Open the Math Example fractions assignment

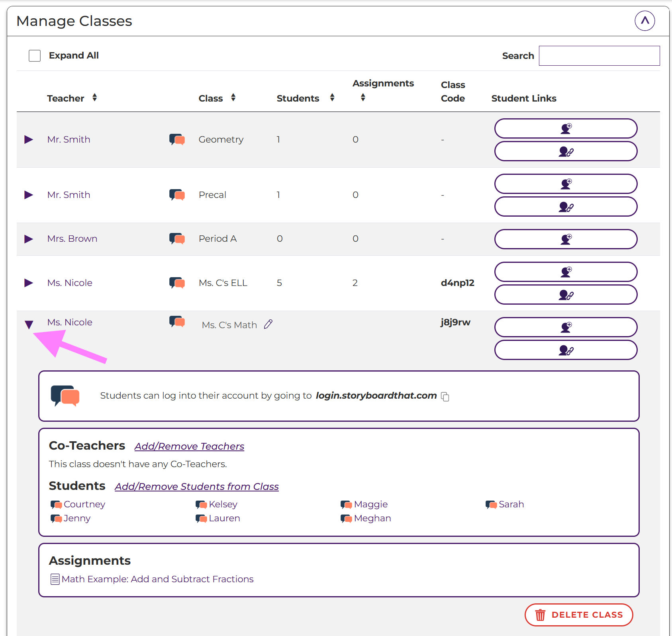[157, 579]
